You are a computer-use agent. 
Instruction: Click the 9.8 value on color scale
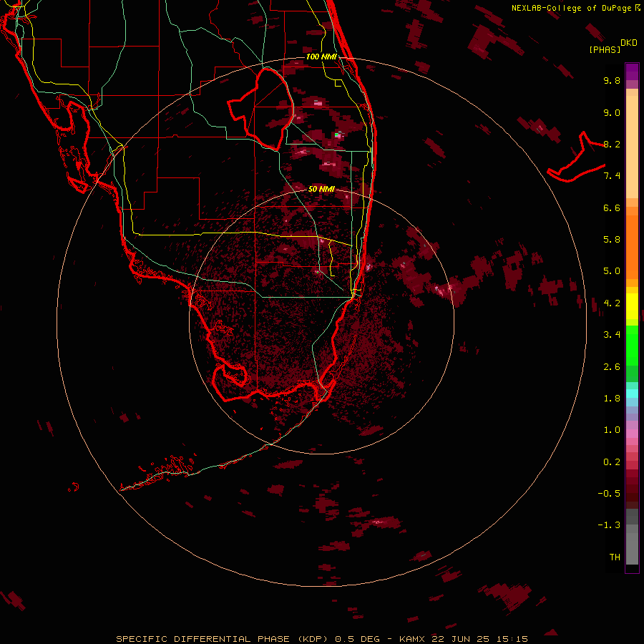pyautogui.click(x=612, y=80)
